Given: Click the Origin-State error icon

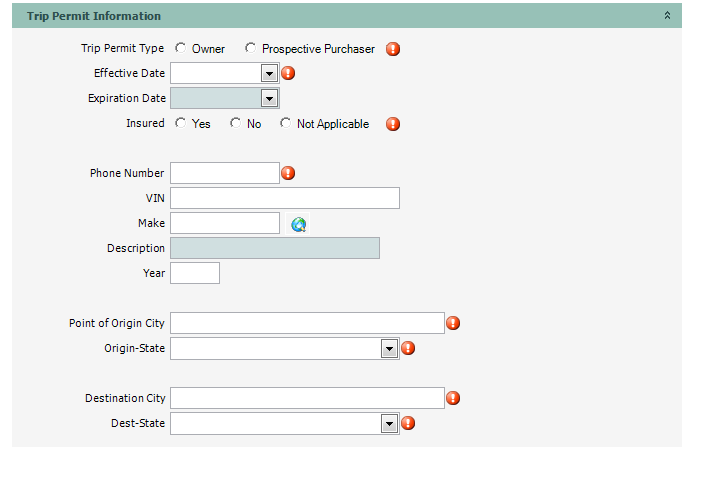Looking at the screenshot, I should point(408,348).
